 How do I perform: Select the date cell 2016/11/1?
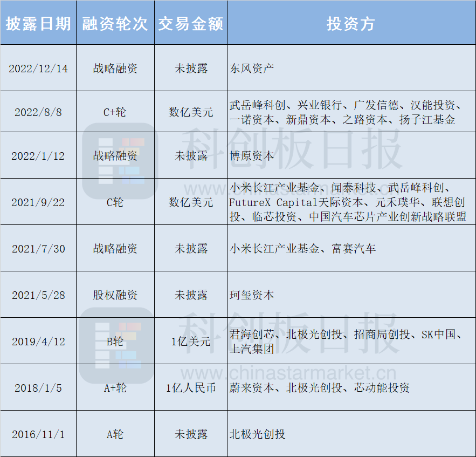coord(38,434)
